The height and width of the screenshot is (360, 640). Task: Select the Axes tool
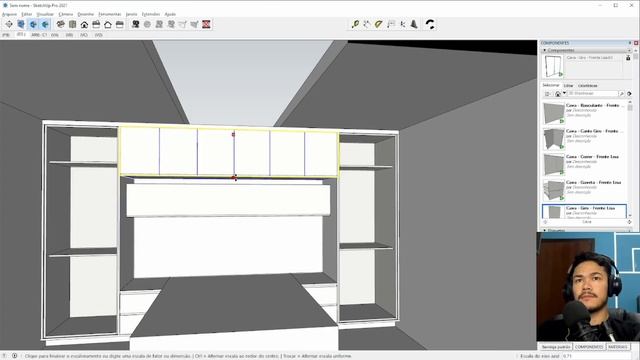click(x=402, y=24)
